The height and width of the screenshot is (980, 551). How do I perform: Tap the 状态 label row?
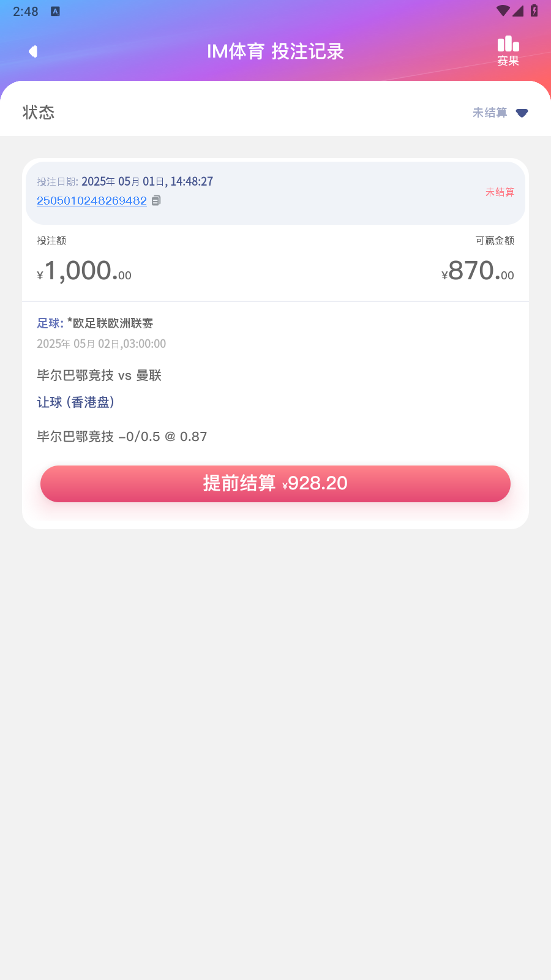(x=275, y=112)
